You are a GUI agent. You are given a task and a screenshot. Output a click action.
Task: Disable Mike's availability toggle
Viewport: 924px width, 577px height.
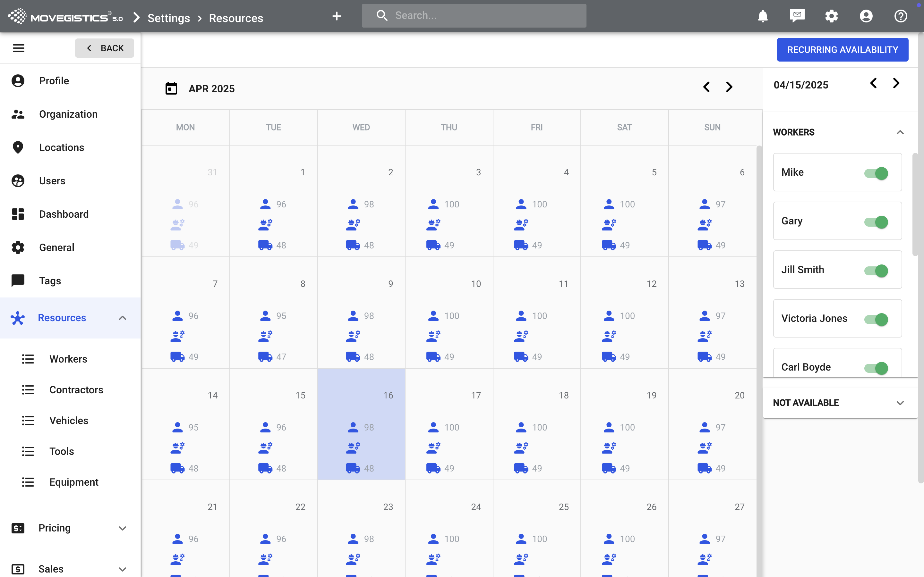coord(876,173)
